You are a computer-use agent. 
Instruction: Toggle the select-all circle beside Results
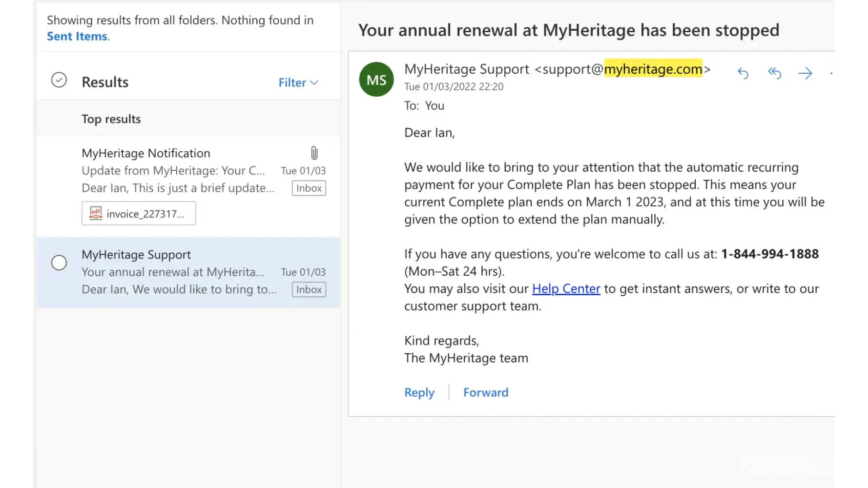[59, 80]
